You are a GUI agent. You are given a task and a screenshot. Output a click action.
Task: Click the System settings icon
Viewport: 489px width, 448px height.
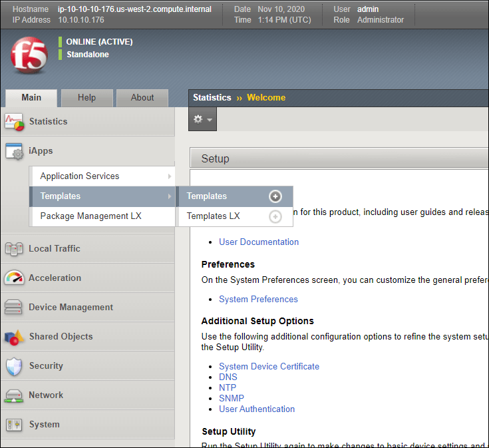pyautogui.click(x=14, y=425)
